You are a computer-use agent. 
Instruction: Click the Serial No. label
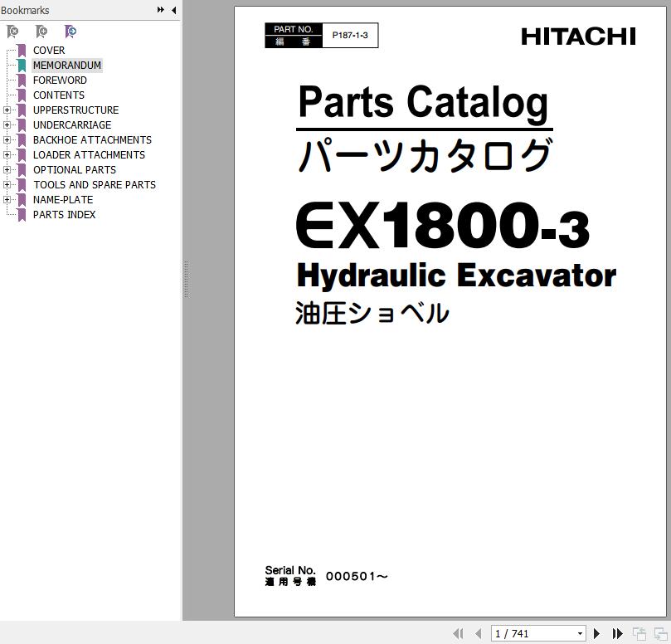pos(290,570)
